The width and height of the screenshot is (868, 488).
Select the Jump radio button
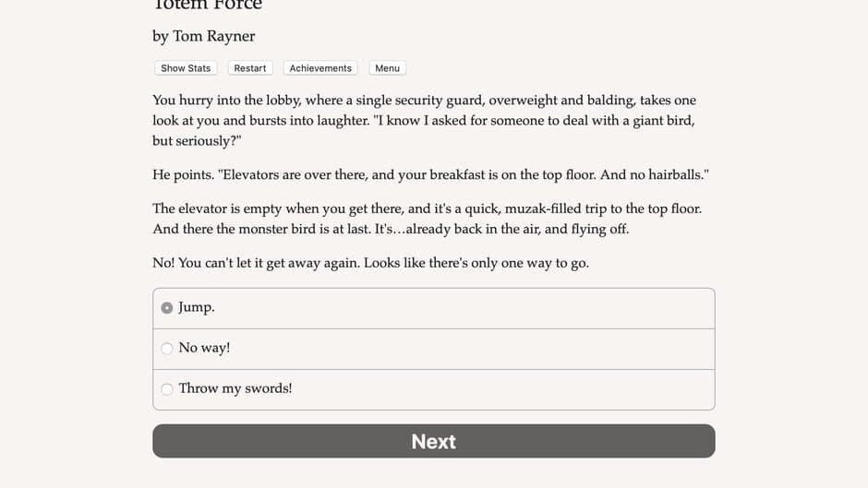coord(166,307)
